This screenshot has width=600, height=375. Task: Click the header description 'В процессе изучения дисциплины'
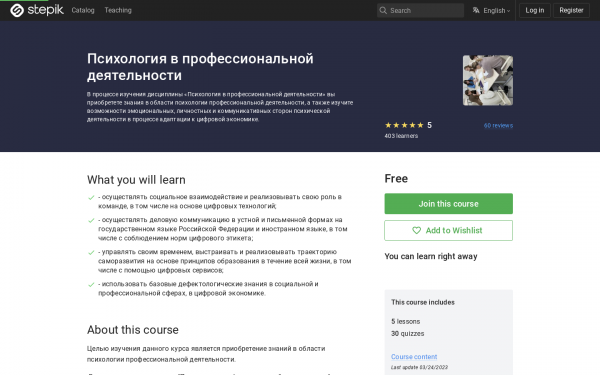220,107
